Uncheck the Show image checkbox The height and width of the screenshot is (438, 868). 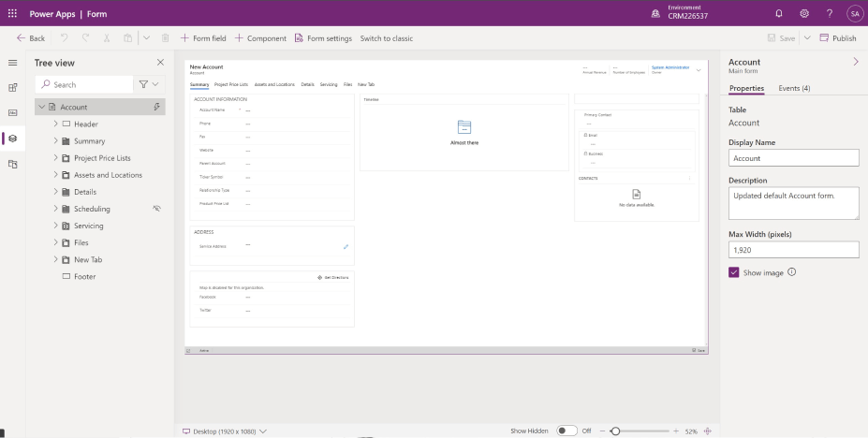(734, 272)
